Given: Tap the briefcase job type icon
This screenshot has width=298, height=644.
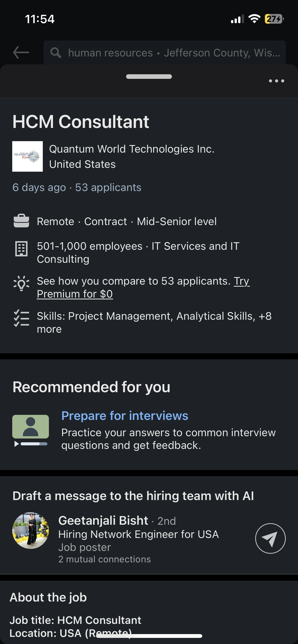Looking at the screenshot, I should (21, 221).
